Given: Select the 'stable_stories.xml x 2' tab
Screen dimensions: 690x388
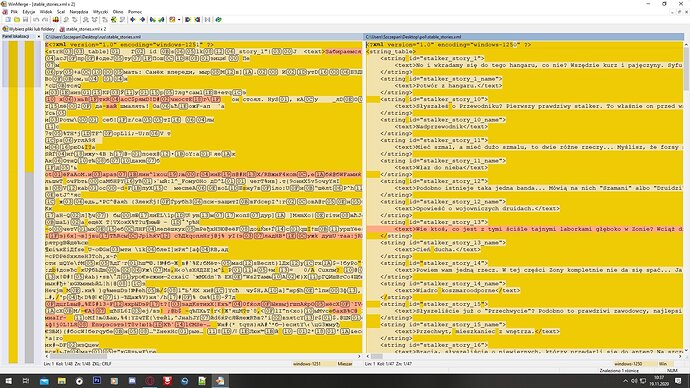Looking at the screenshot, I should (83, 29).
